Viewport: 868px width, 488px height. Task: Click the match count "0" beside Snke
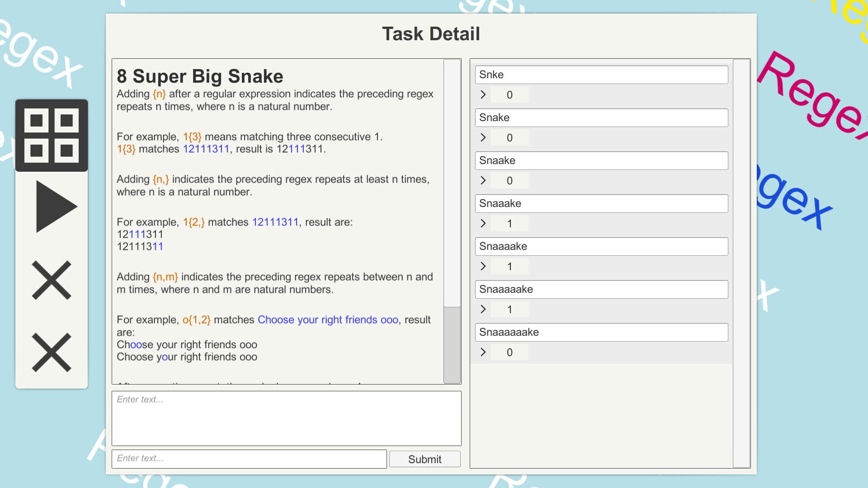[x=510, y=95]
